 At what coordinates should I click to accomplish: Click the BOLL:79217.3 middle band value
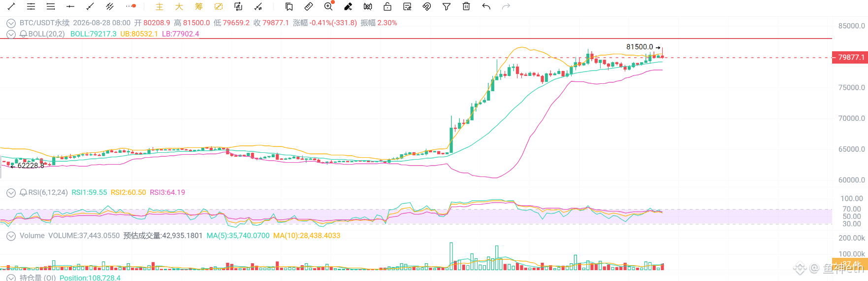94,34
